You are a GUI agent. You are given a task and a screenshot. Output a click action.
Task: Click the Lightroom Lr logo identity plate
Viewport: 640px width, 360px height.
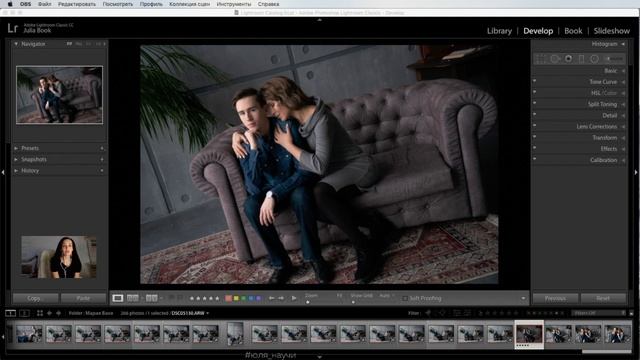pyautogui.click(x=13, y=28)
